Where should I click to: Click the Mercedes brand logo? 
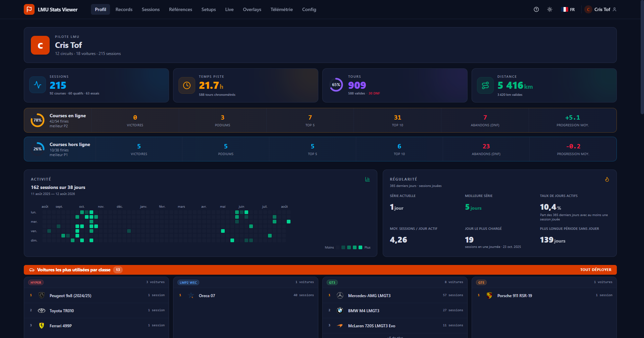click(340, 295)
